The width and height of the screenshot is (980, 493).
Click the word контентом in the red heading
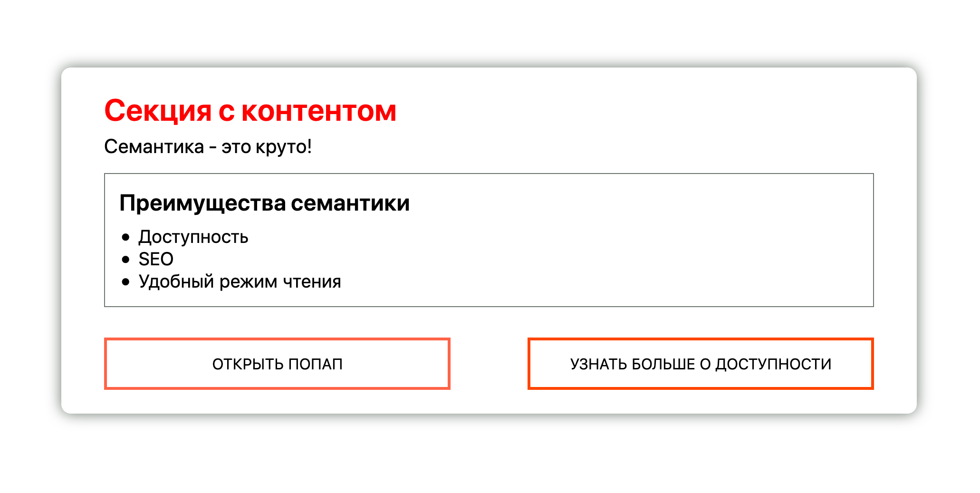pos(319,112)
